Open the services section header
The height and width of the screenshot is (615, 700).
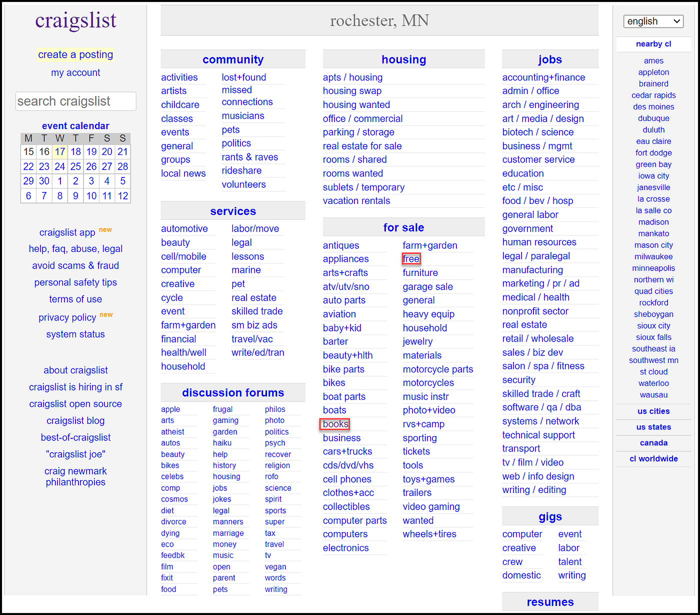click(233, 211)
